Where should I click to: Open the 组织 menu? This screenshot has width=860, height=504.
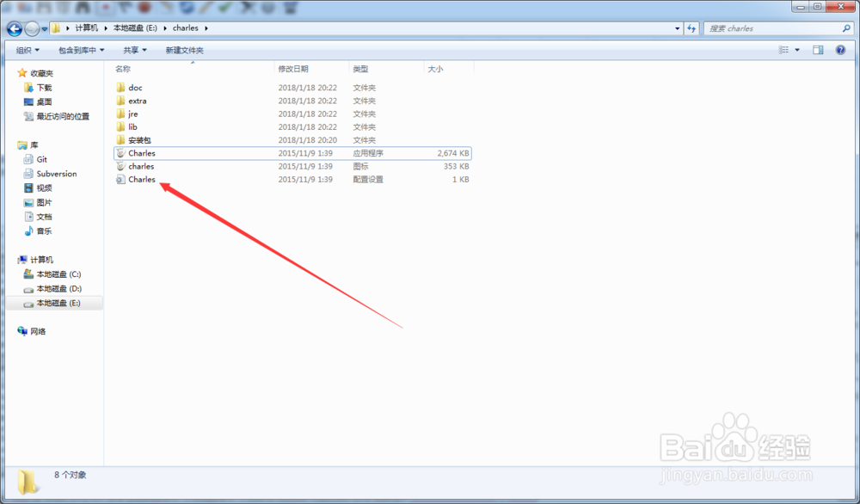pos(28,50)
